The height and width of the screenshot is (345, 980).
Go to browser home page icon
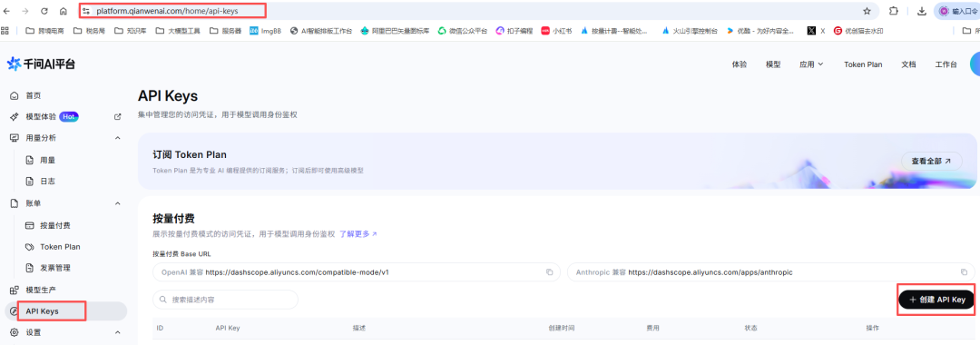click(x=64, y=11)
